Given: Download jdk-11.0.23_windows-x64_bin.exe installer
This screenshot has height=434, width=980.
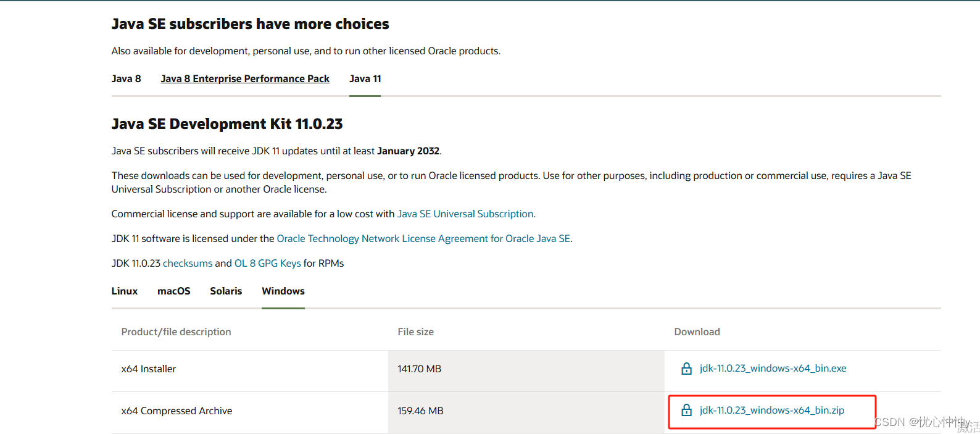Looking at the screenshot, I should tap(773, 369).
